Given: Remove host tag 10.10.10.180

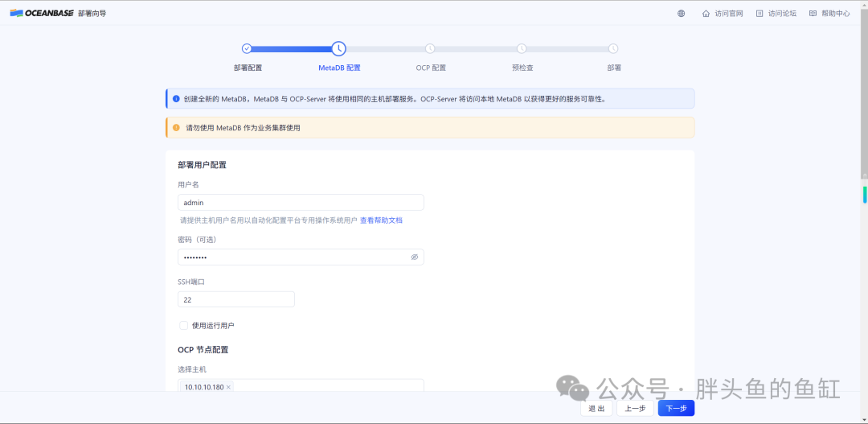Looking at the screenshot, I should point(228,388).
